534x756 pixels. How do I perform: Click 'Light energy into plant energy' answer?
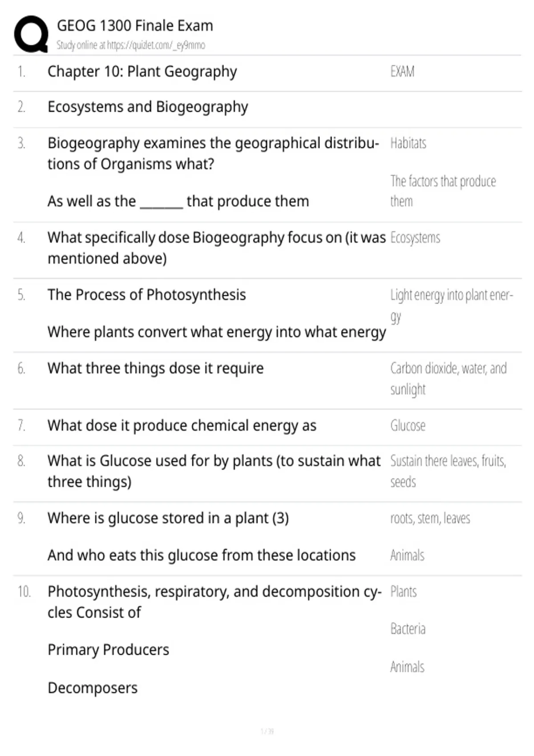pyautogui.click(x=452, y=306)
